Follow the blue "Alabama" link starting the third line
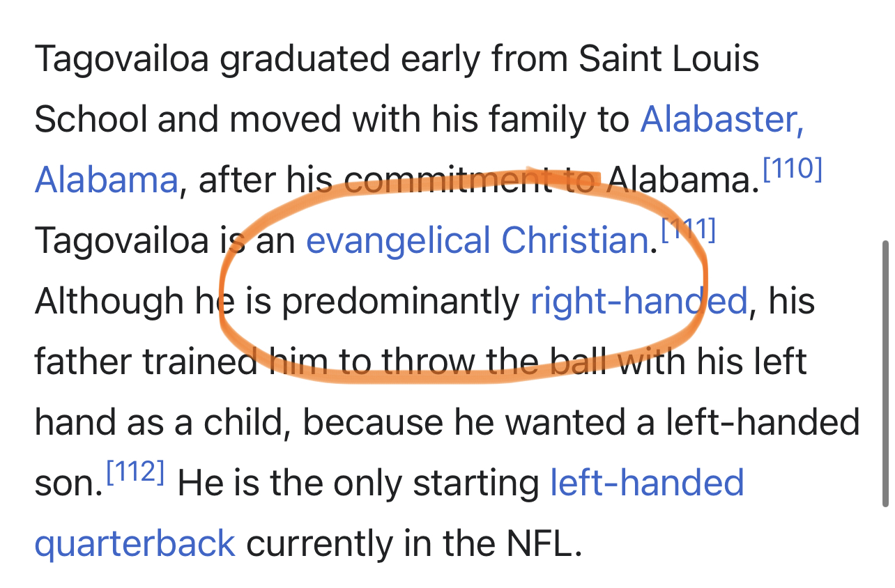895x588 pixels. 106,180
